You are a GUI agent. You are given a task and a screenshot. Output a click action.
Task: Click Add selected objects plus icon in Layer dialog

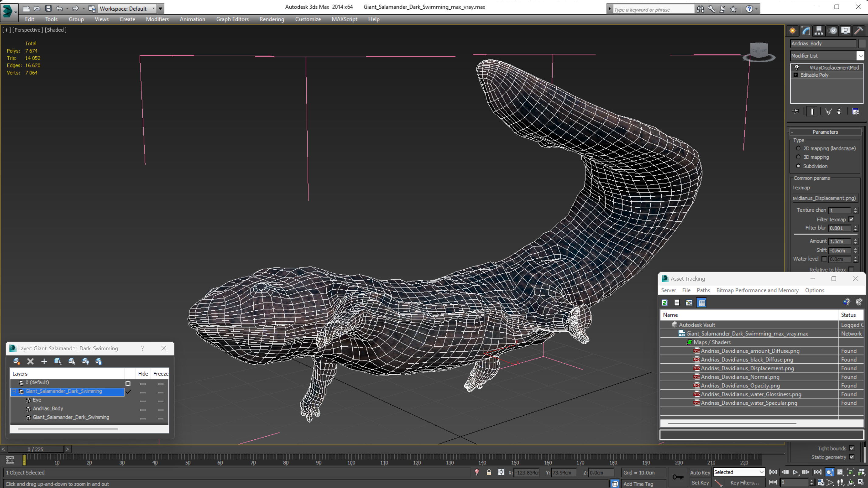(x=44, y=362)
